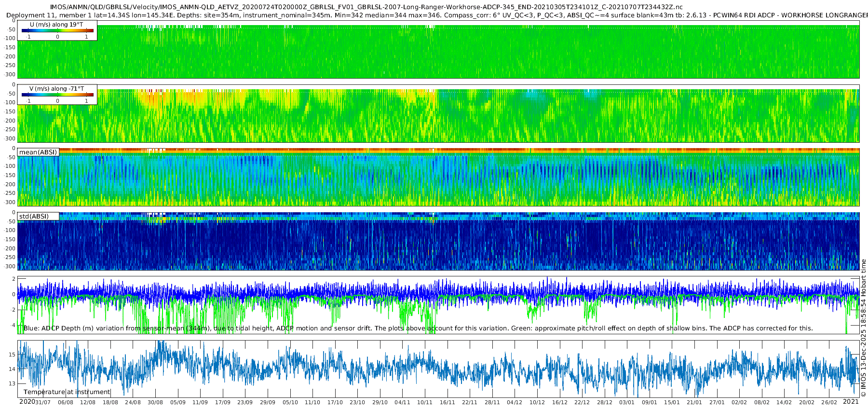This screenshot has width=868, height=410.
Task: Click the '24/08' date tick label
Action: (x=133, y=402)
